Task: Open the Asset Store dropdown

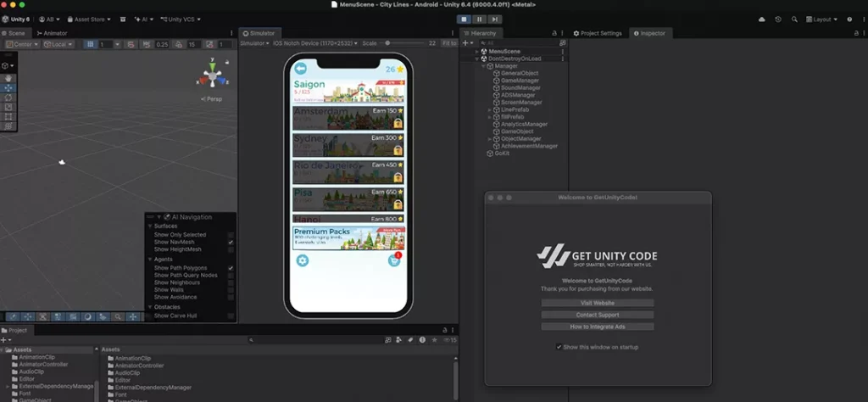Action: coord(89,20)
